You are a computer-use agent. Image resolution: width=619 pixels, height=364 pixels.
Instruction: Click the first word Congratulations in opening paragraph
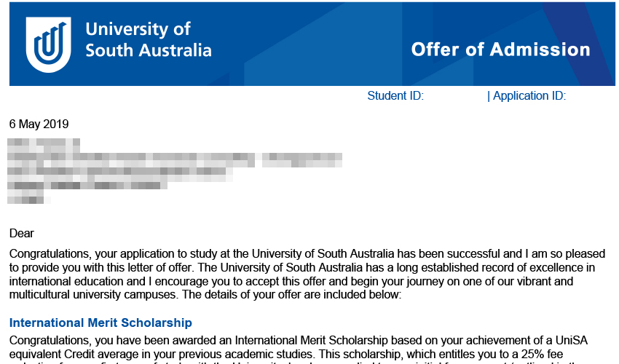tap(50, 253)
